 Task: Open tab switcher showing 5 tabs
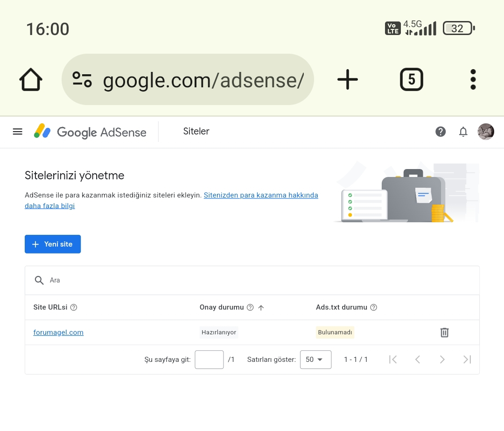pos(412,79)
